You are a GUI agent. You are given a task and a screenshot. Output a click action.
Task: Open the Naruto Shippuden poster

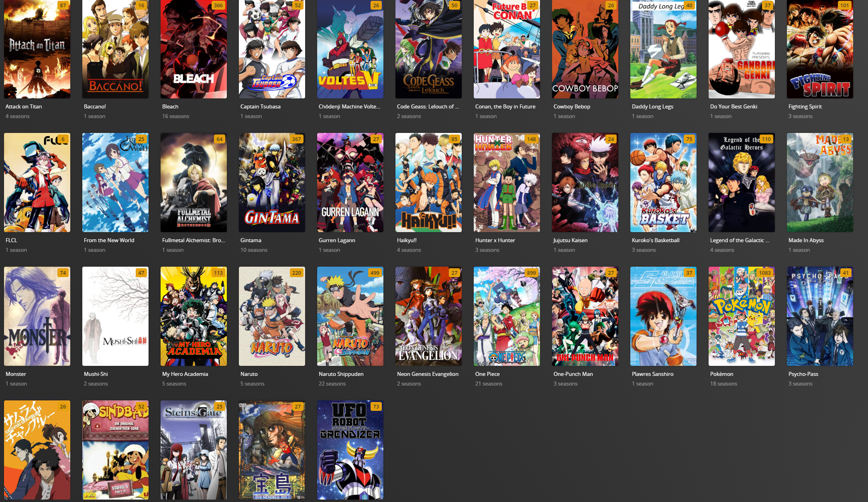click(x=350, y=316)
